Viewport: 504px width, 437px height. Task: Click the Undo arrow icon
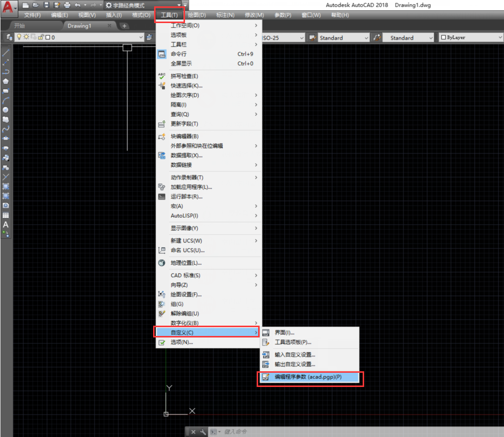(x=78, y=5)
